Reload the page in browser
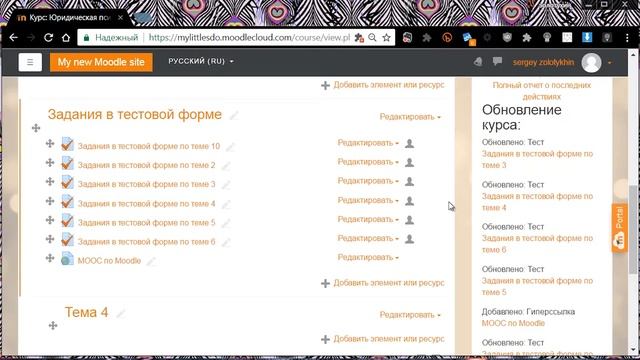The height and width of the screenshot is (360, 640). pyautogui.click(x=49, y=38)
